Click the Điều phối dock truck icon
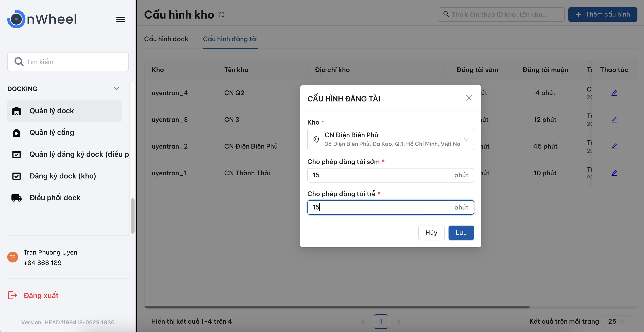 point(17,198)
